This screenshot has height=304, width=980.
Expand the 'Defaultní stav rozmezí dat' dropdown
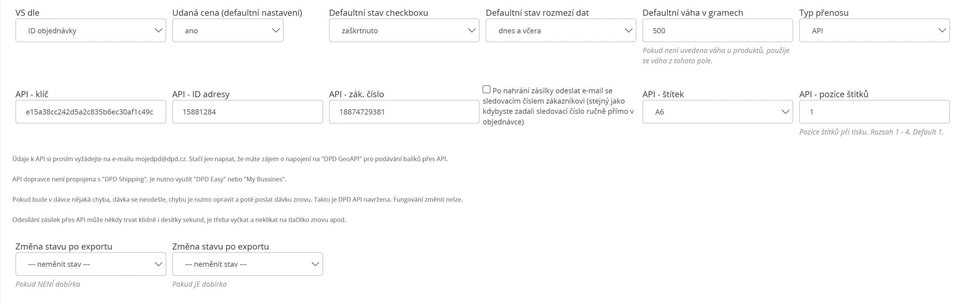561,30
